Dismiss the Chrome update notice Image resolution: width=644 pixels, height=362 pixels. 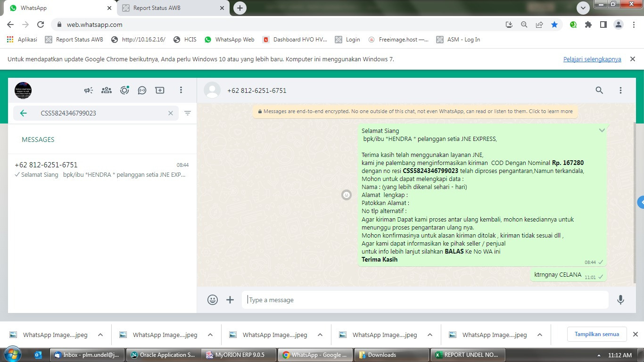(x=633, y=59)
